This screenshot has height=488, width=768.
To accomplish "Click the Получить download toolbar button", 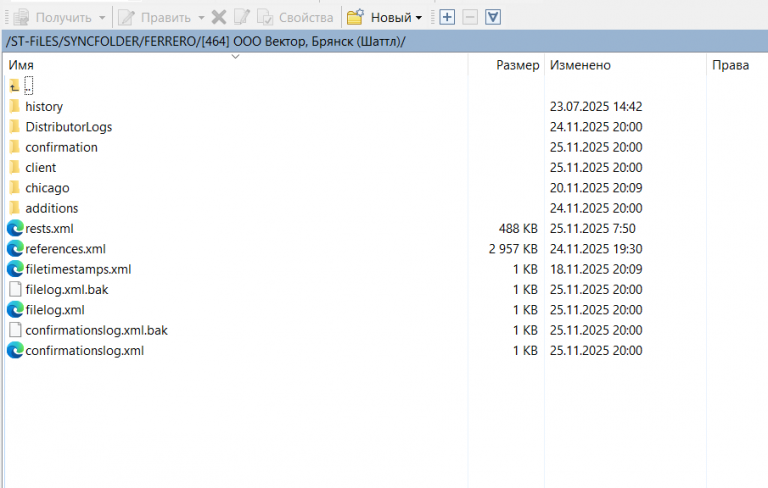I will click(52, 18).
